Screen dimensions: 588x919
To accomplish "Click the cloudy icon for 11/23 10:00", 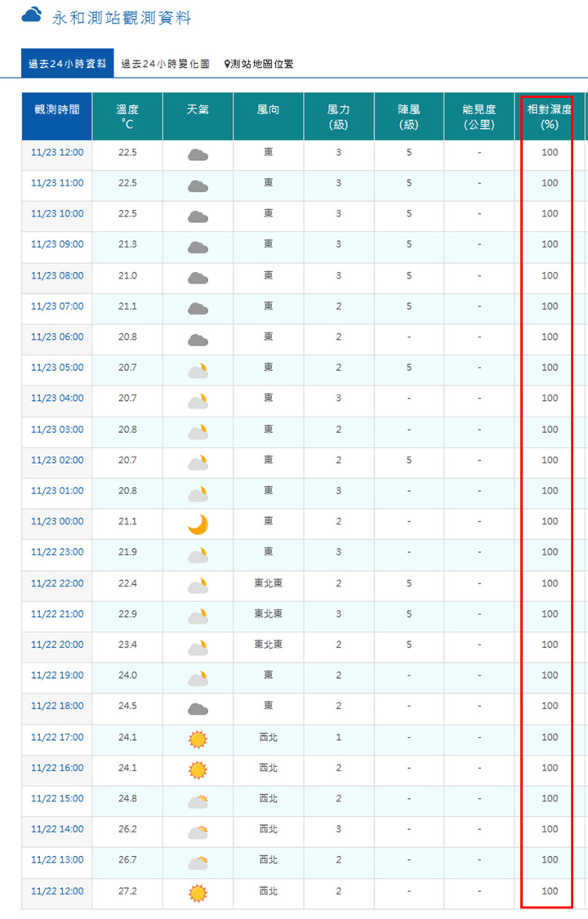I will point(198,216).
